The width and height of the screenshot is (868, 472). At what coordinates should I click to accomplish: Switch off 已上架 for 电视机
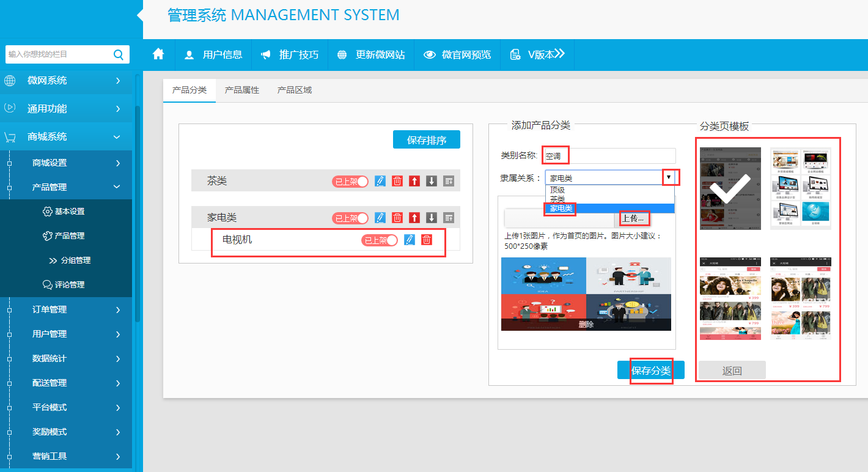point(380,240)
